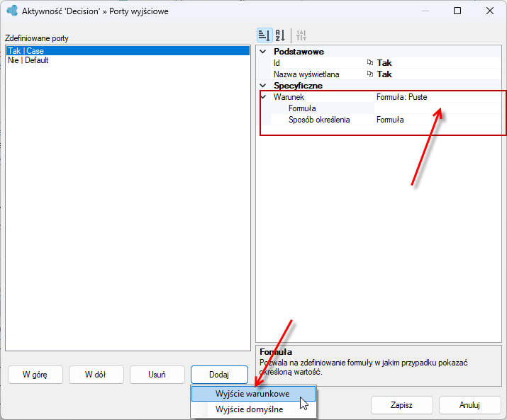Image resolution: width=507 pixels, height=420 pixels.
Task: Edit the Nazwa wyświetlana value
Action: pyautogui.click(x=438, y=74)
